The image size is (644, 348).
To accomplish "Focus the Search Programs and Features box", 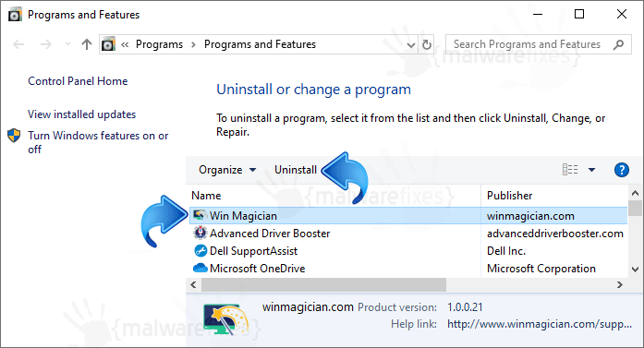I will click(539, 44).
